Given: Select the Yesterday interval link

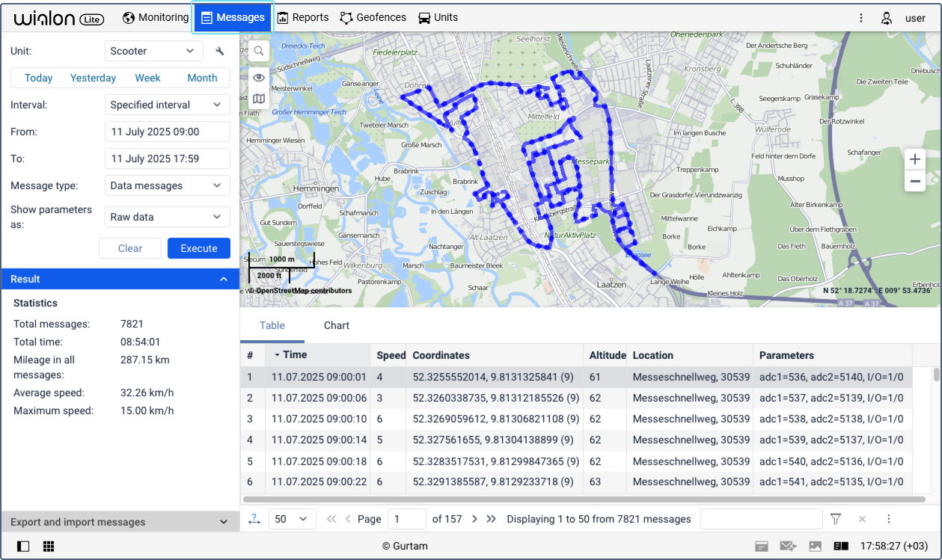Looking at the screenshot, I should coord(93,78).
